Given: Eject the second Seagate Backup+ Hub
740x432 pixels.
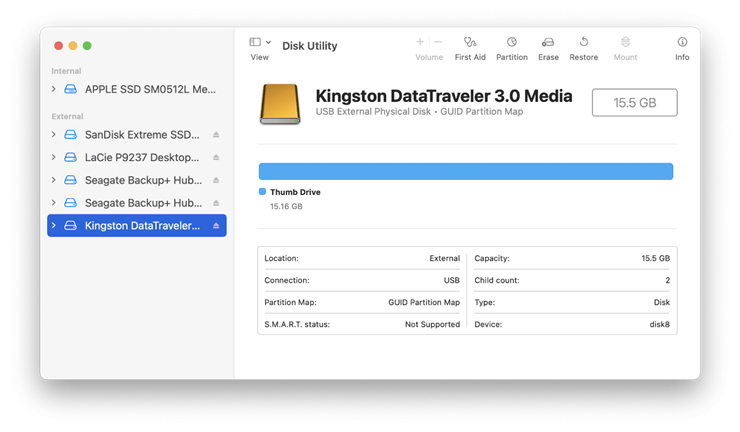Looking at the screenshot, I should 216,203.
